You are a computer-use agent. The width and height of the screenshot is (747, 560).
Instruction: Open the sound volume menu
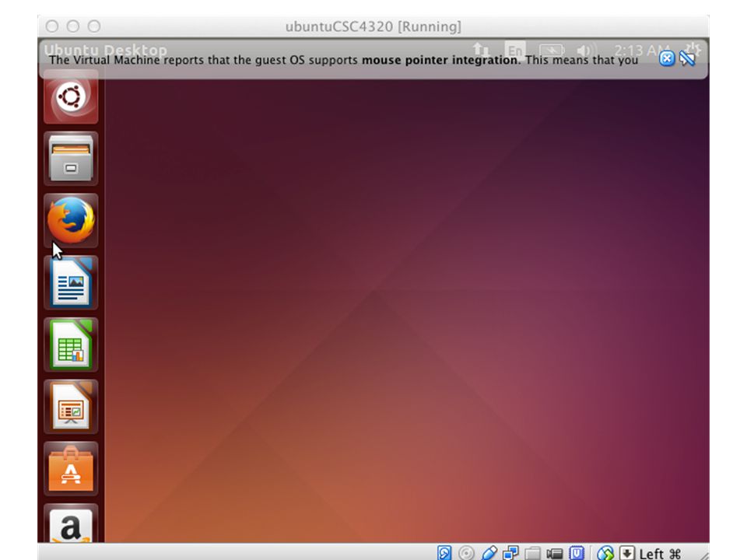585,50
